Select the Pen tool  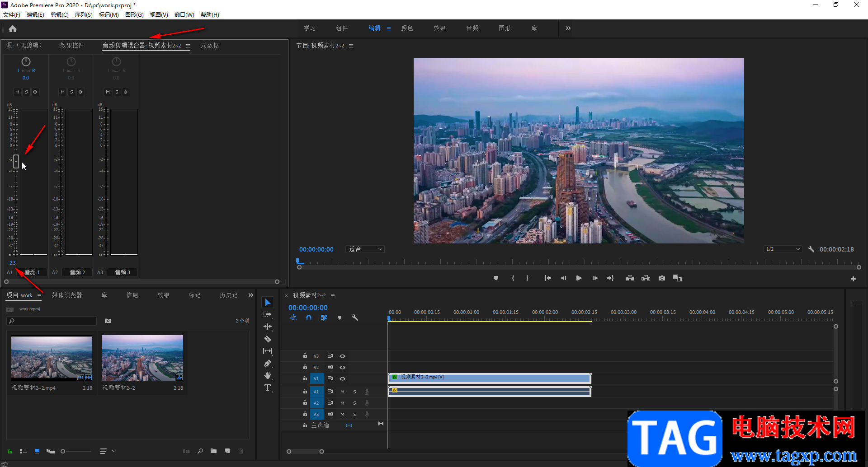[268, 363]
